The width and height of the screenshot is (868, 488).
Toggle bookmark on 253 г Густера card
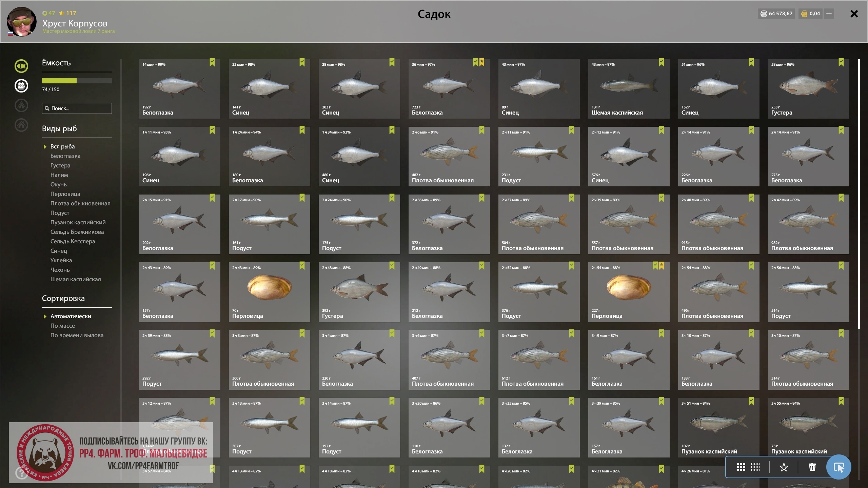click(x=841, y=62)
